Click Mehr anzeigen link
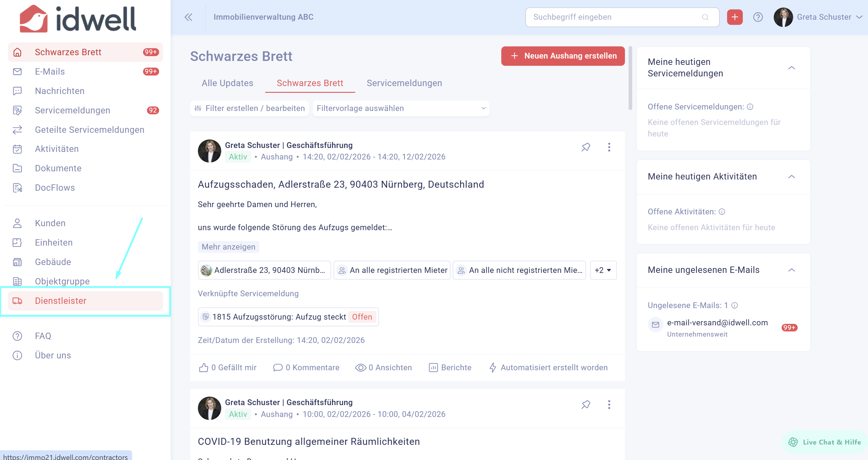 228,247
